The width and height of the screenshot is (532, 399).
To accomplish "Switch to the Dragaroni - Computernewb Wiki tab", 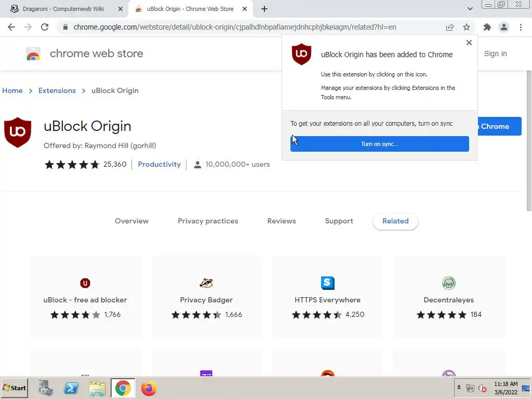I will (x=63, y=9).
